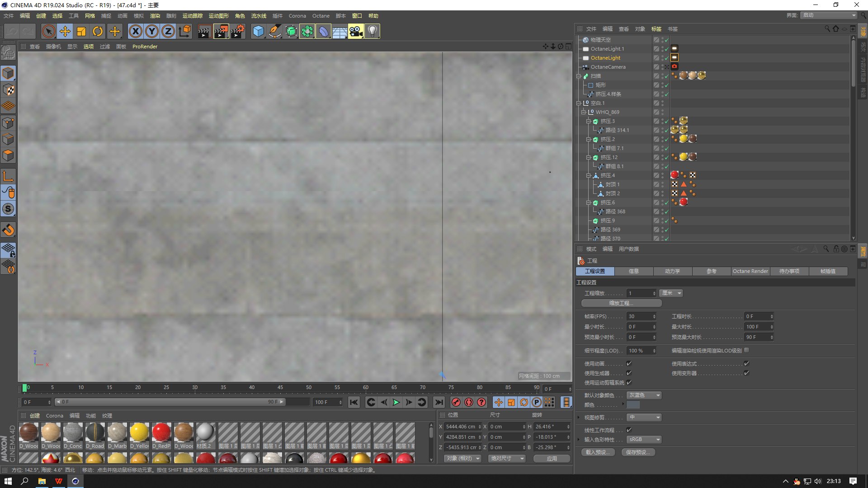This screenshot has height=488, width=868.
Task: Toggle the 使用动画 checkbox
Action: pos(629,363)
